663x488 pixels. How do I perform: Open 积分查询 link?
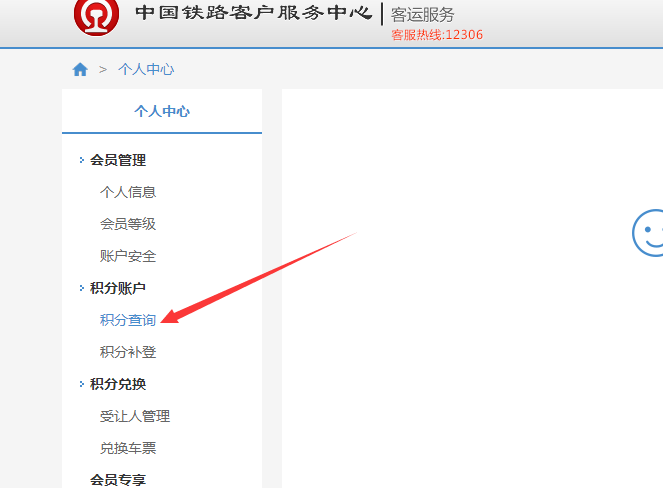coord(128,320)
